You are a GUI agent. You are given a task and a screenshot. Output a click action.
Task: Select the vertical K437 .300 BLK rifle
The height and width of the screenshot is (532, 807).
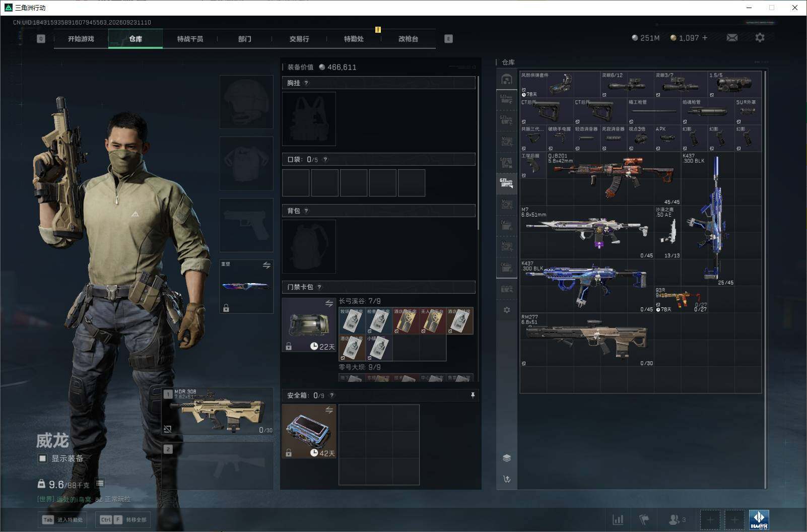coord(708,219)
